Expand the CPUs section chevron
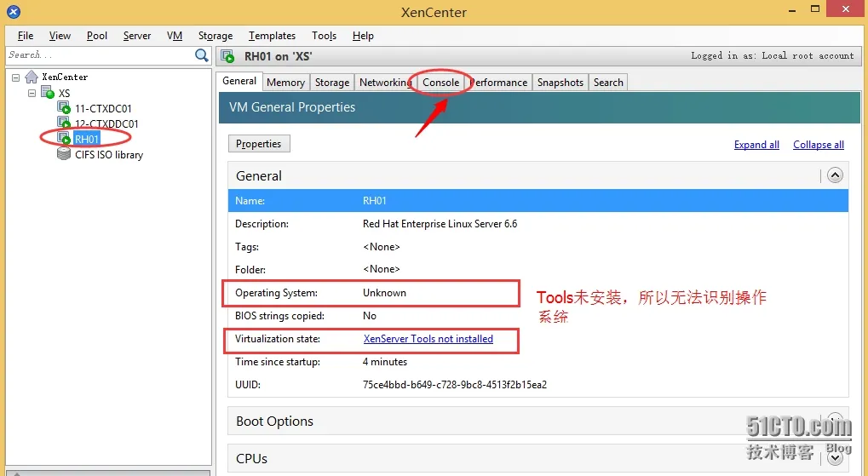Image resolution: width=868 pixels, height=476 pixels. 835,458
